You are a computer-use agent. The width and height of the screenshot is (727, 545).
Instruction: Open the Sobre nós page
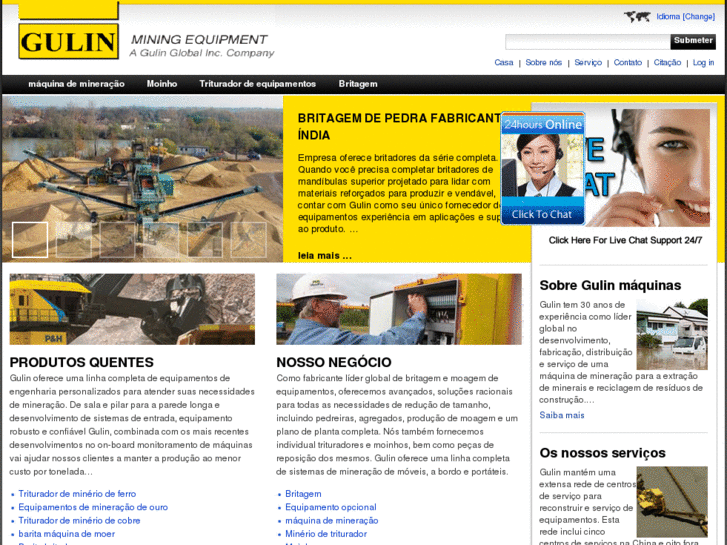click(543, 63)
